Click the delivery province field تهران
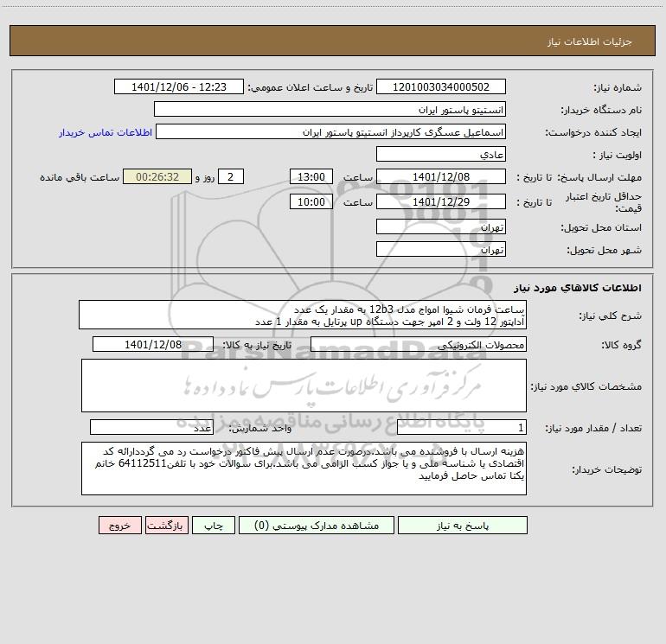This screenshot has height=644, width=666. click(x=441, y=226)
